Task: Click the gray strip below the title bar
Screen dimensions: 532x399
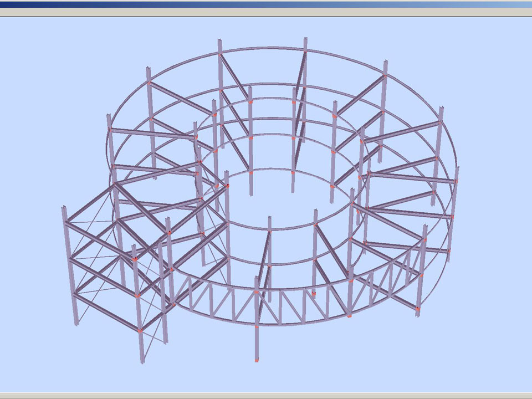Action: 266,12
